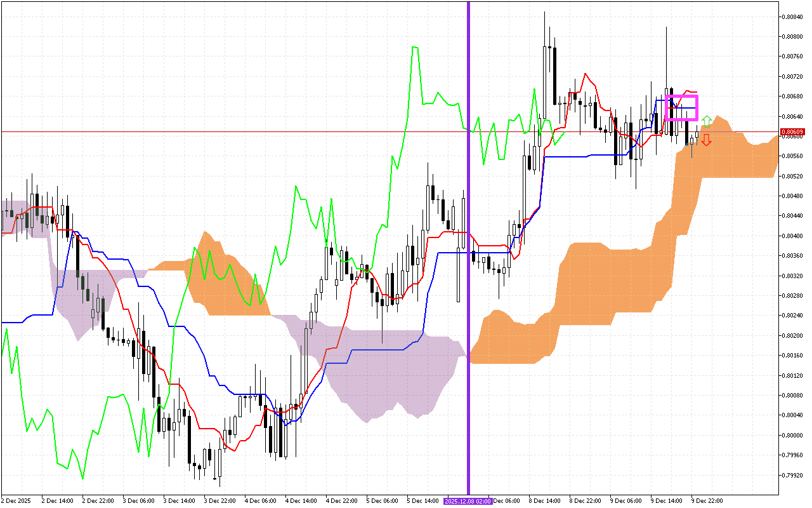The height and width of the screenshot is (508, 812).
Task: Click the small blue dot below recent candles
Action: click(x=686, y=145)
